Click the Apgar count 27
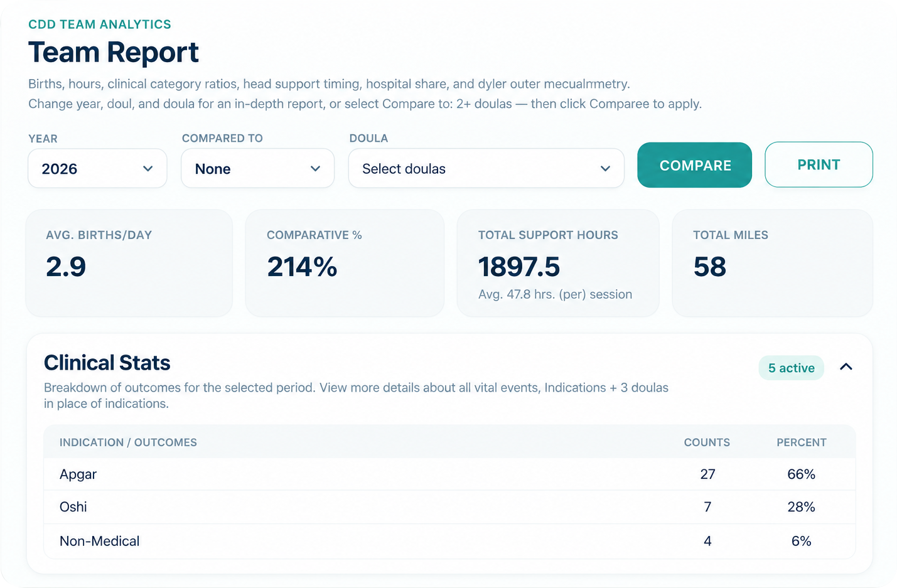 pyautogui.click(x=707, y=474)
